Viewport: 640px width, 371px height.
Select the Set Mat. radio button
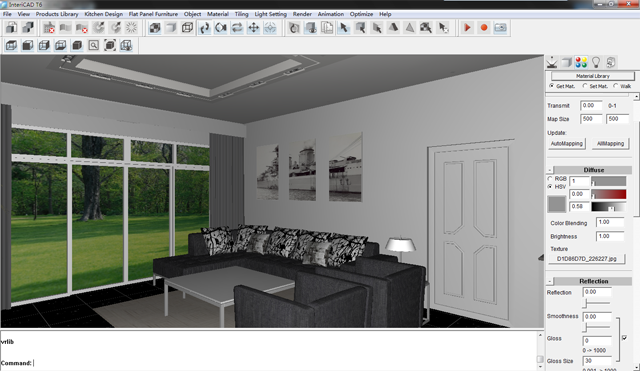pyautogui.click(x=585, y=86)
